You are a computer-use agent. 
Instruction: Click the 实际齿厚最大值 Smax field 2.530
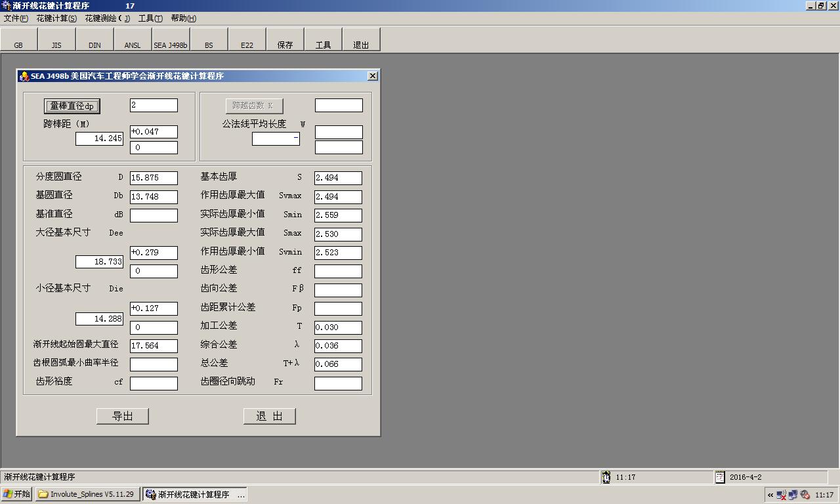point(338,234)
